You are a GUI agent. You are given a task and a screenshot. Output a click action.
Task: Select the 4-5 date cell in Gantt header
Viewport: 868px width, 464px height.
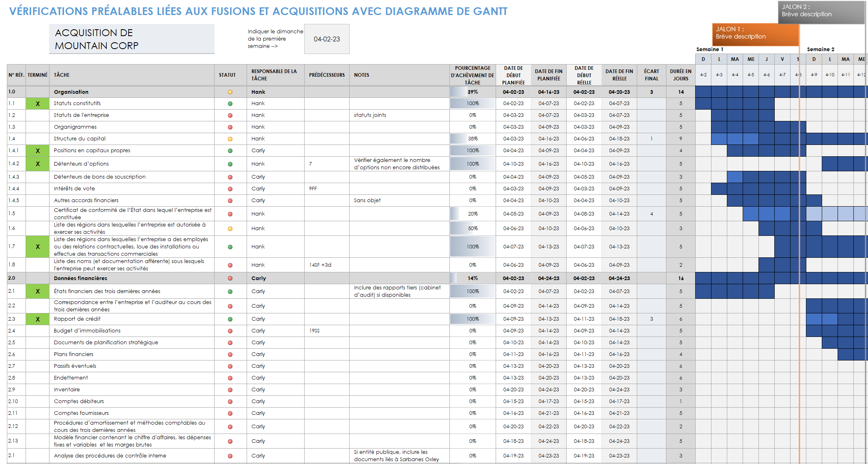click(751, 75)
